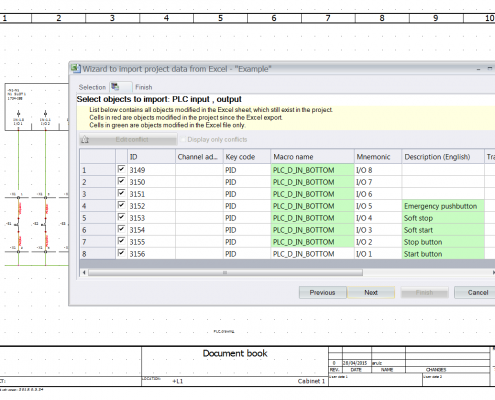This screenshot has height=400, width=495.
Task: Select row header number 5
Action: [x=97, y=218]
